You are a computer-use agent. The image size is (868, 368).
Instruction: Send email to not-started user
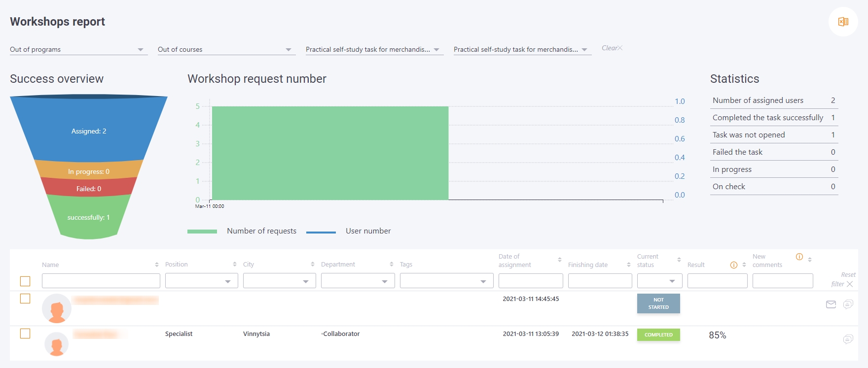tap(831, 304)
